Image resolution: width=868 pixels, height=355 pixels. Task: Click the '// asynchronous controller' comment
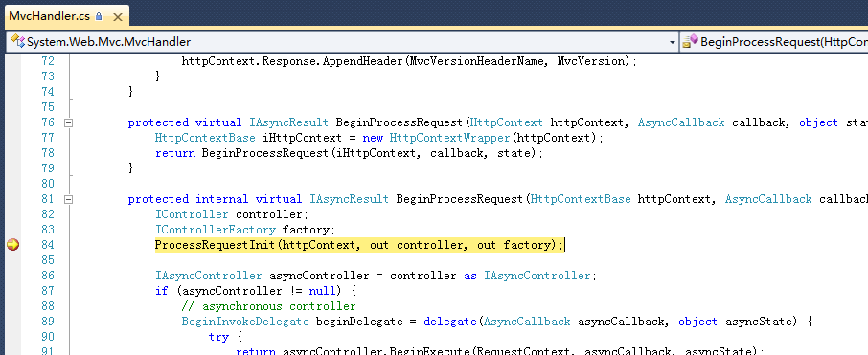[x=268, y=306]
